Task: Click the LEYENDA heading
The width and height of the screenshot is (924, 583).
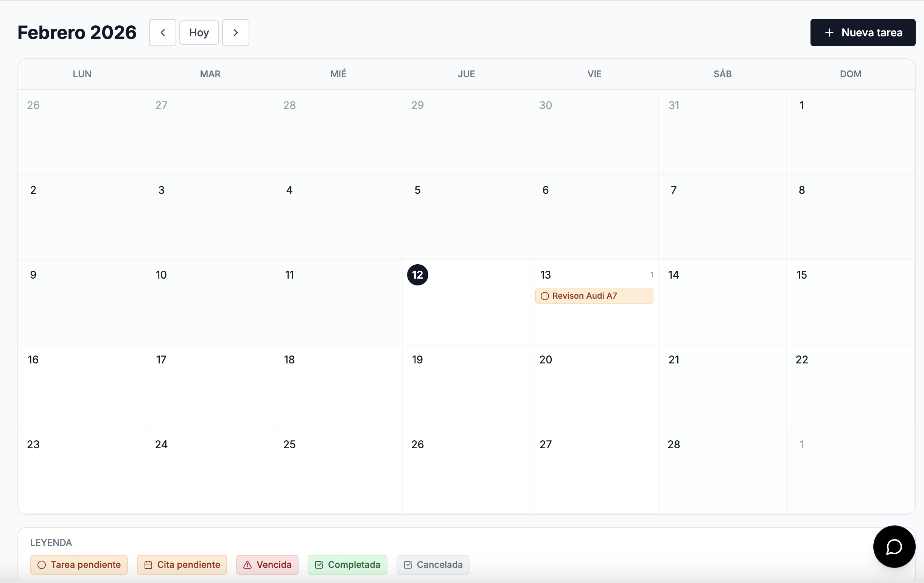Action: 51,543
